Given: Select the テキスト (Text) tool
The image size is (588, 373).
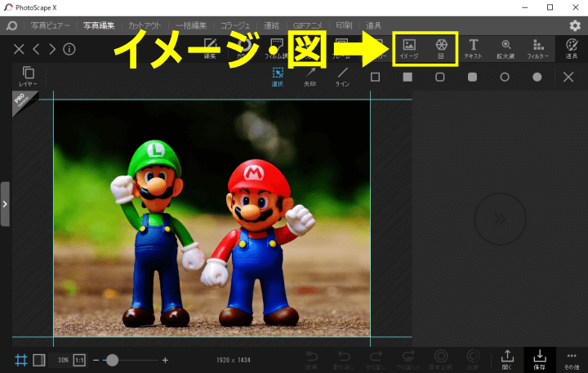Looking at the screenshot, I should (x=473, y=49).
